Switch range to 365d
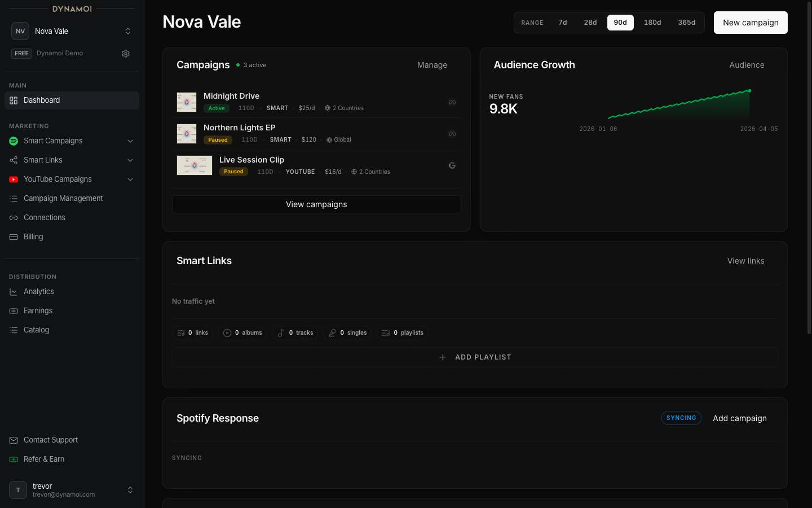The image size is (812, 508). coord(687,23)
